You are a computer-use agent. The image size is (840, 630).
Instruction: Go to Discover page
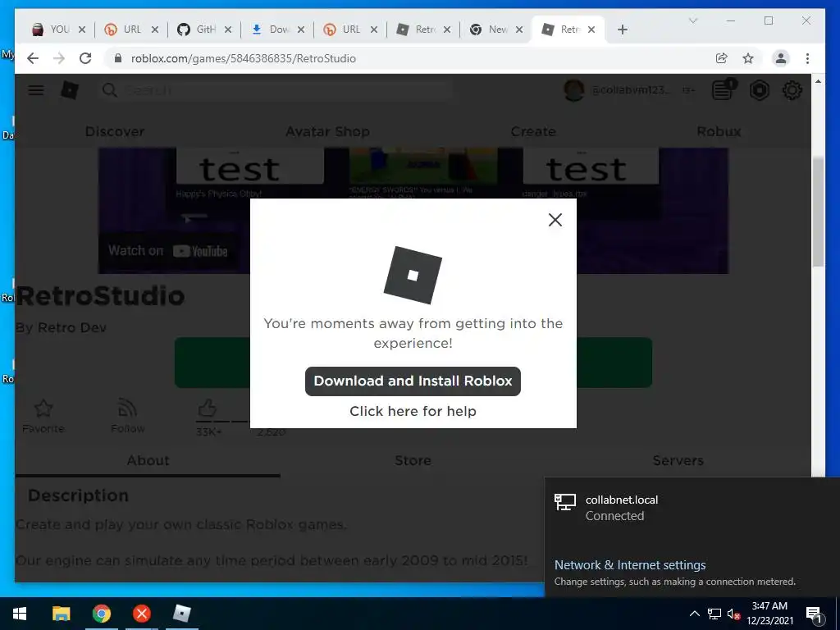115,131
